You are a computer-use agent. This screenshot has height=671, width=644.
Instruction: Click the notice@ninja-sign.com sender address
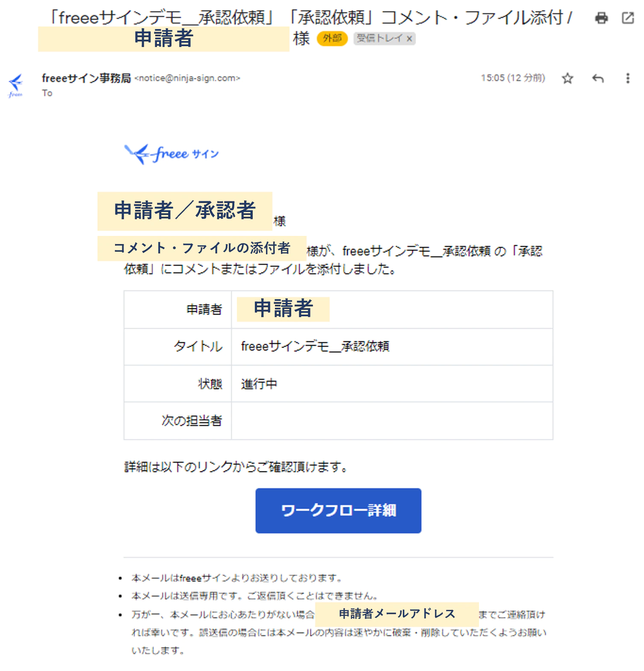click(187, 78)
